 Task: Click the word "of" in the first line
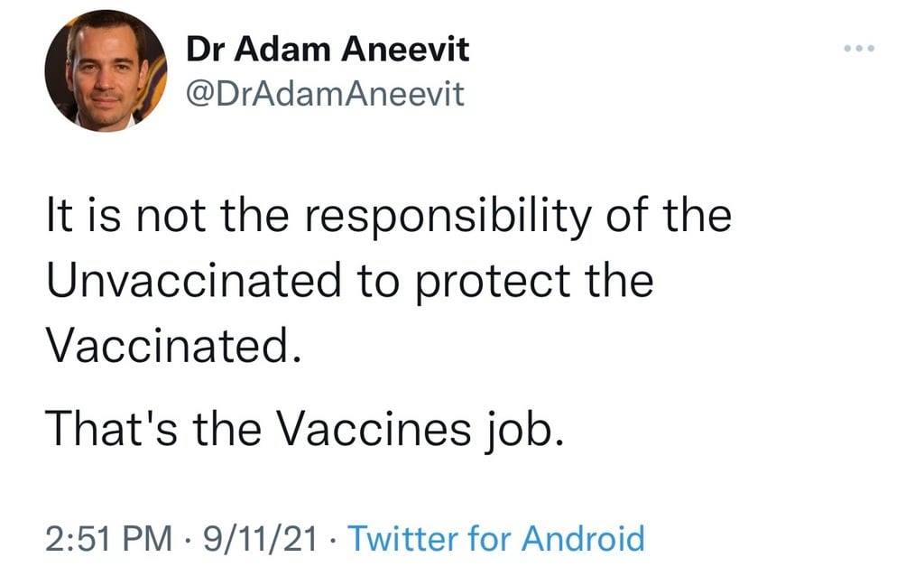click(x=623, y=219)
